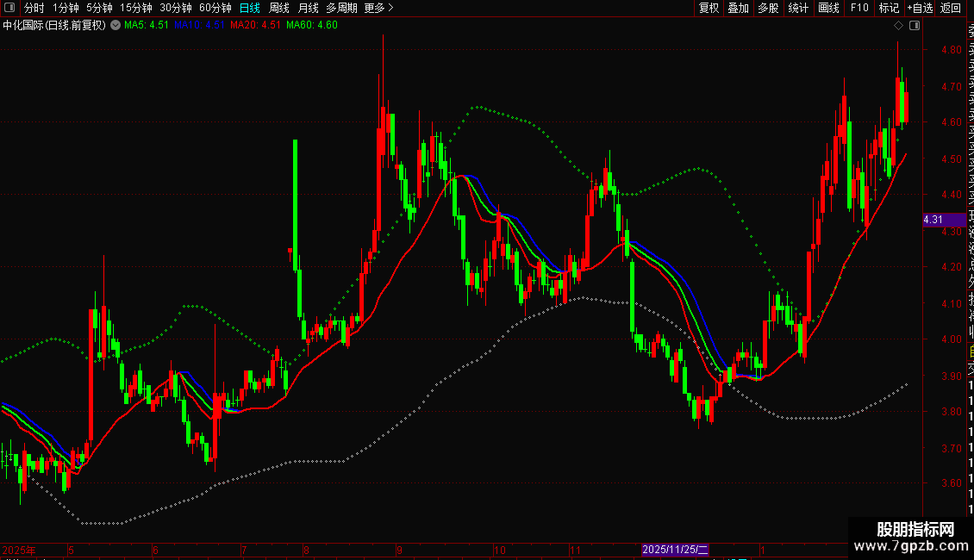
Task: Click the 4.00 price axis label
Action: [952, 339]
